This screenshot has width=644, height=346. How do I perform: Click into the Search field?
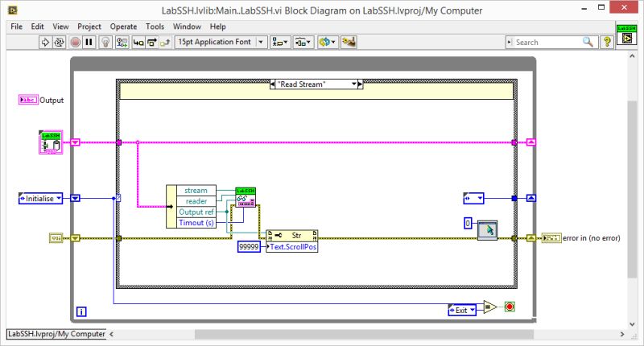click(x=547, y=43)
